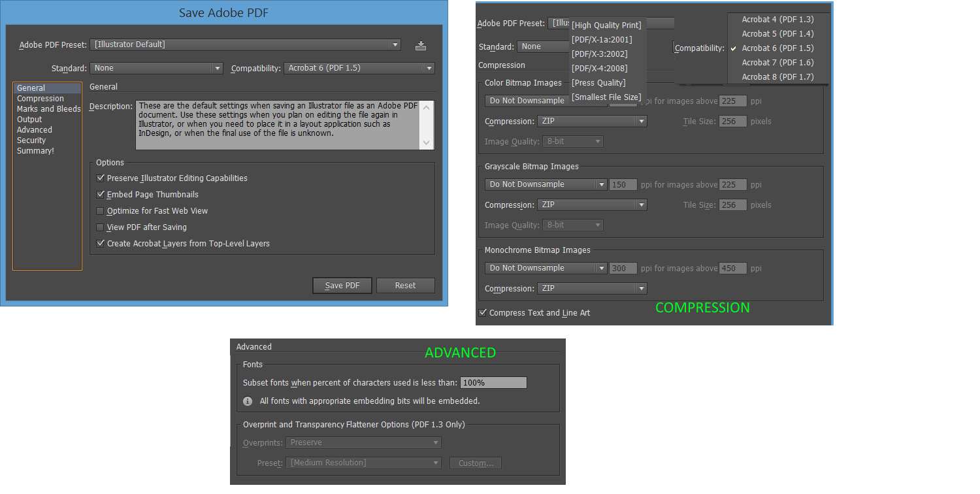Viewport: 980px width, 494px height.
Task: Open Grayscale Bitmap Images Compression ZIP dropdown
Action: click(592, 205)
